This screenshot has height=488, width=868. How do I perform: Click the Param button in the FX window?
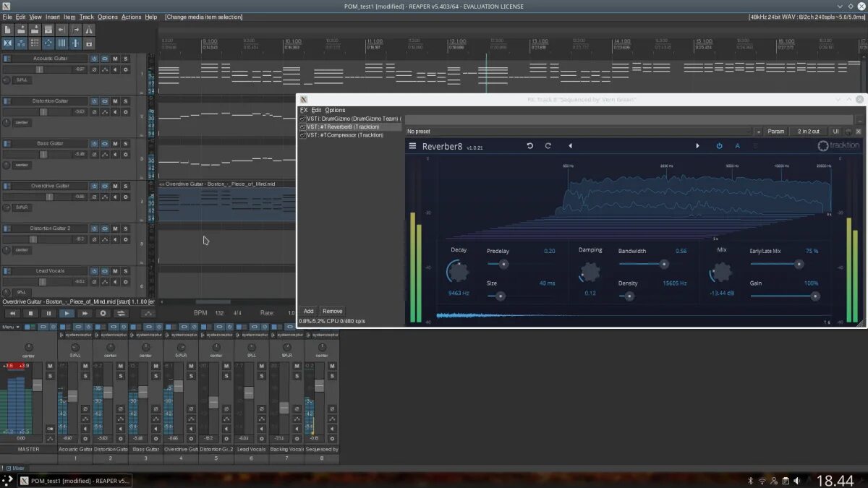(775, 132)
